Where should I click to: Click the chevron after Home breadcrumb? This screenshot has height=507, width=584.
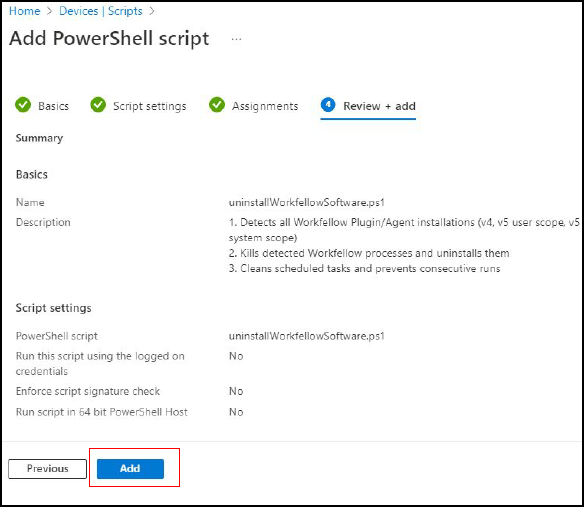click(x=50, y=11)
